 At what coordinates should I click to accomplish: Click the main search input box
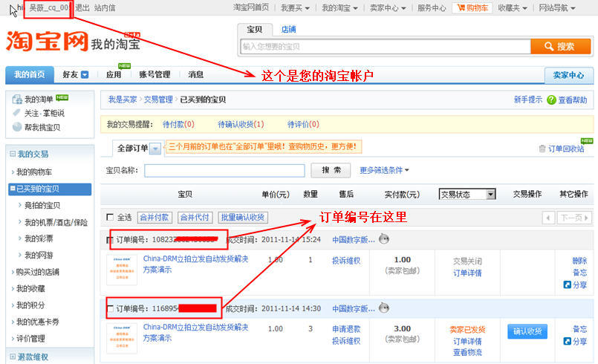(x=386, y=47)
